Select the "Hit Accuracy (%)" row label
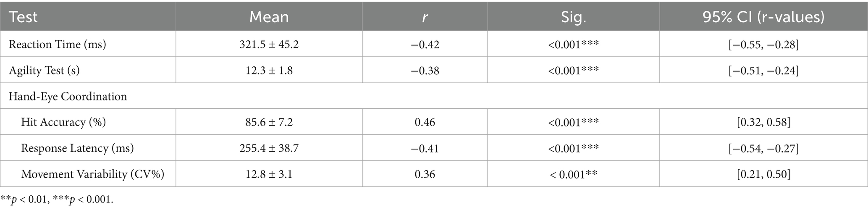 [x=63, y=122]
